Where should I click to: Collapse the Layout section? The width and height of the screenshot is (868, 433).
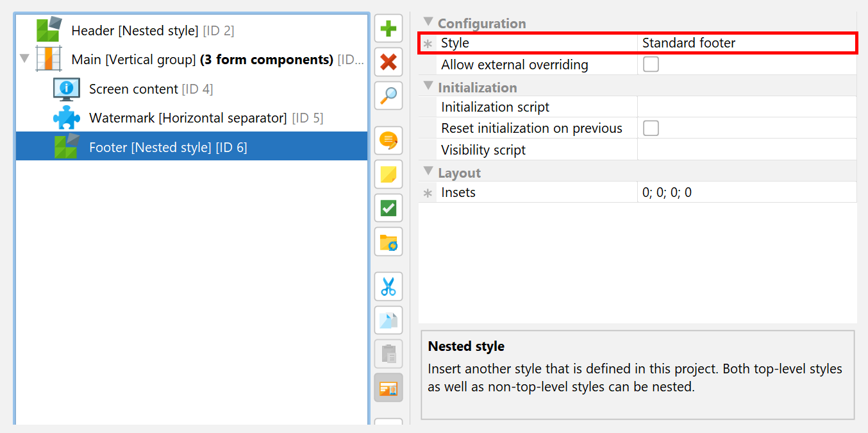[x=428, y=172]
